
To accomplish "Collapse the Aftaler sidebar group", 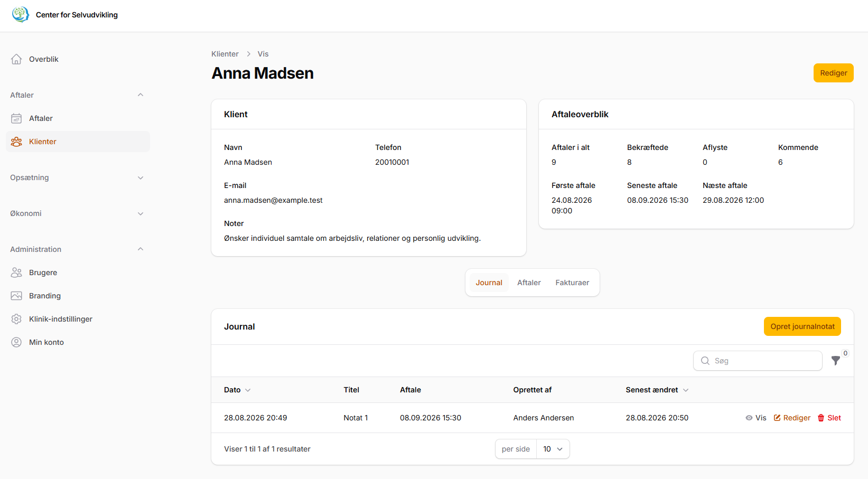I will [141, 95].
